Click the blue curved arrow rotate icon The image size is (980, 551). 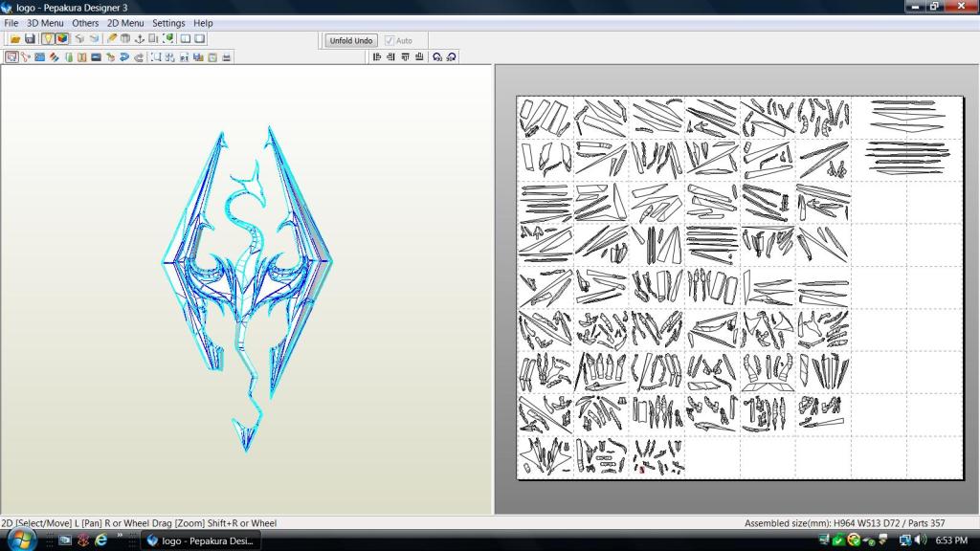point(124,56)
